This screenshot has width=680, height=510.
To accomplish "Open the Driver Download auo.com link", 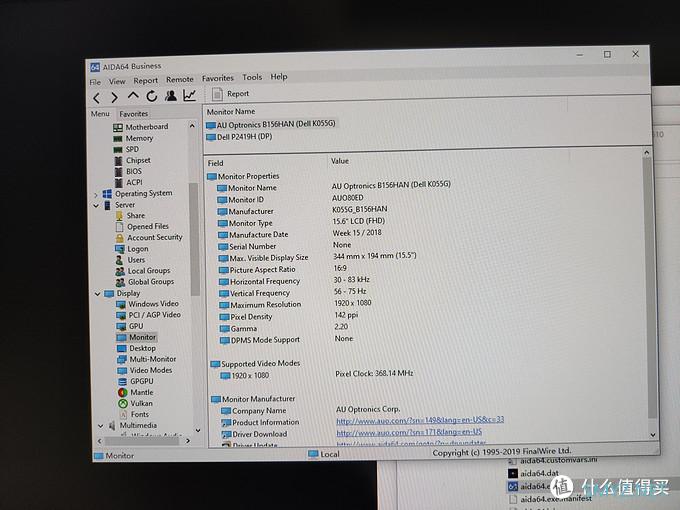I will pyautogui.click(x=409, y=432).
